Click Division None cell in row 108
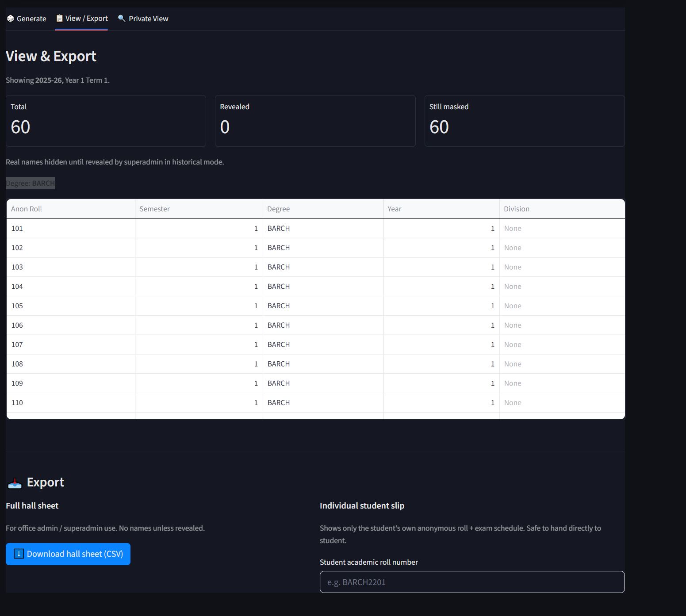 562,364
